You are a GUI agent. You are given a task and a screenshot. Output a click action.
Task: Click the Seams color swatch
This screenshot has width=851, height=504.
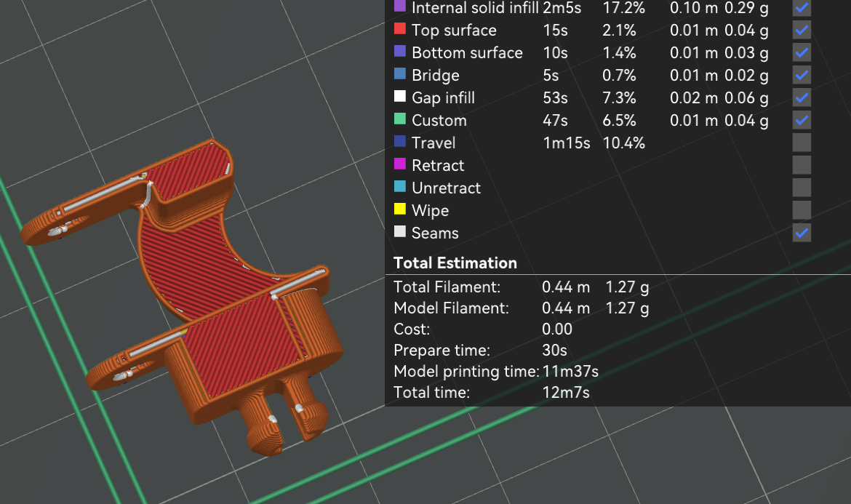pos(400,232)
